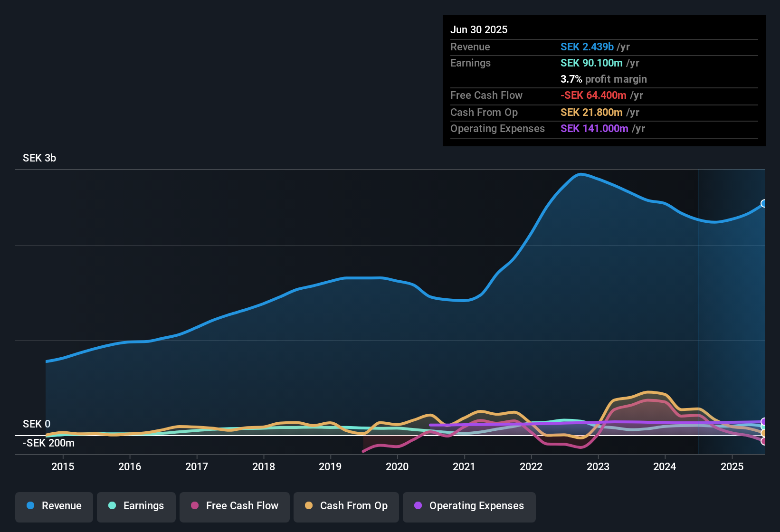Click the SEK 0 axis label
The image size is (780, 532).
pyautogui.click(x=37, y=424)
